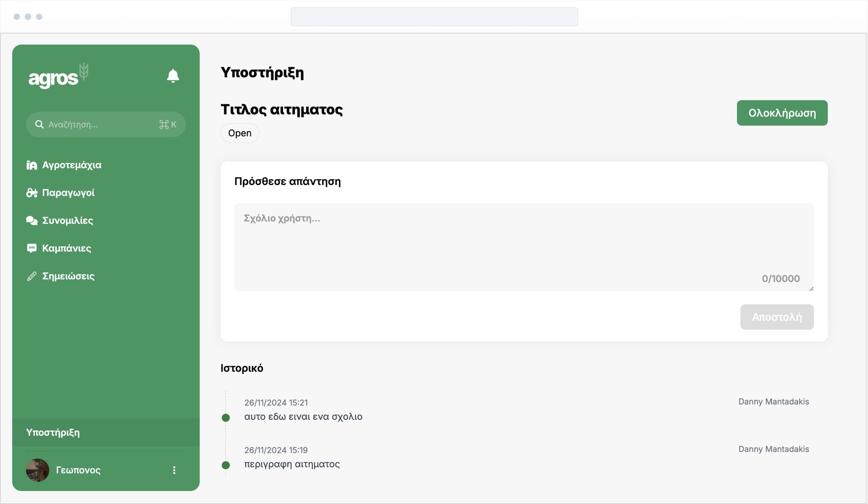Click the Καμπάνιες SMS icon
Screen dimensions: 868x504
[x=32, y=248]
